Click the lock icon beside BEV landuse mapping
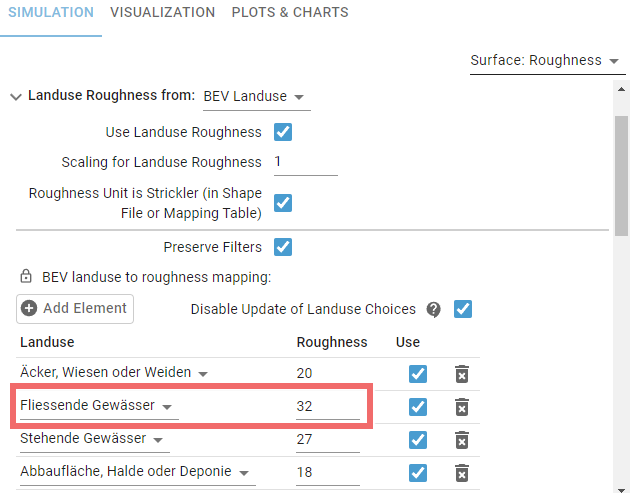Image resolution: width=631 pixels, height=494 pixels. click(x=27, y=276)
